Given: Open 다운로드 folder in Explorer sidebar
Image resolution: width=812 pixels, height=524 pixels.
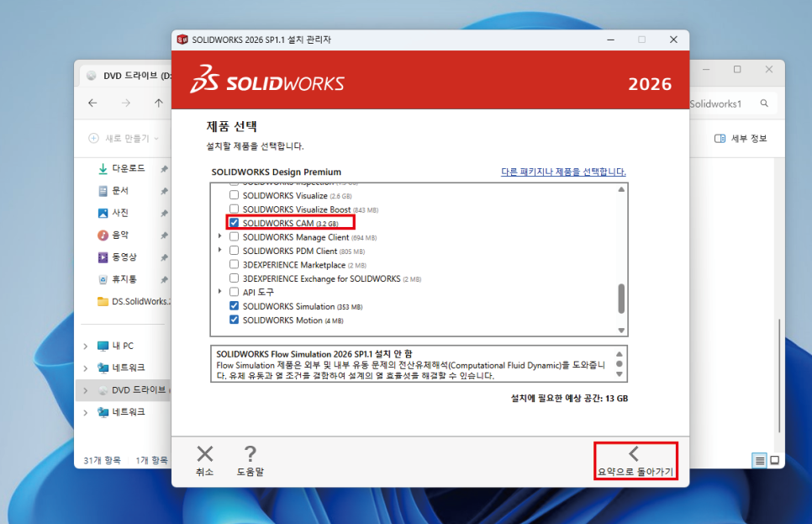Looking at the screenshot, I should tap(129, 168).
